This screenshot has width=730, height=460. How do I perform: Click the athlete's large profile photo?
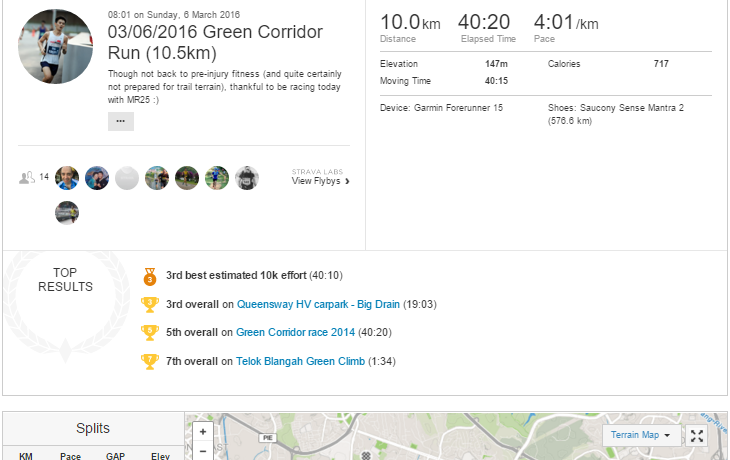tap(56, 47)
